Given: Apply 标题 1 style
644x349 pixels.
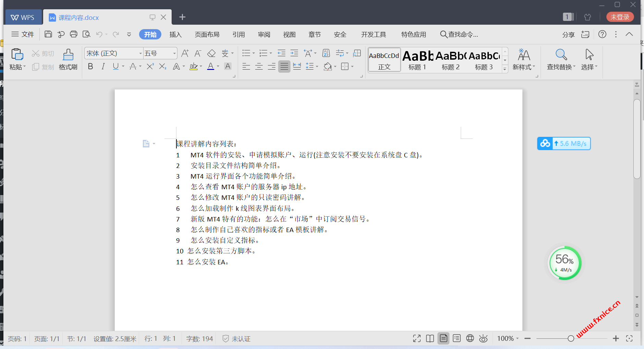Looking at the screenshot, I should pyautogui.click(x=417, y=60).
